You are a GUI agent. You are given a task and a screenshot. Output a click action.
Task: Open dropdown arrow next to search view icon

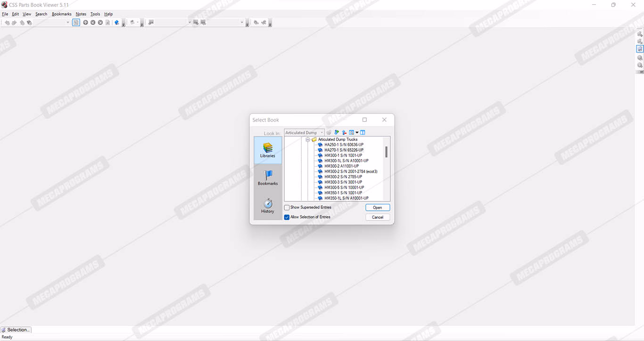click(357, 133)
